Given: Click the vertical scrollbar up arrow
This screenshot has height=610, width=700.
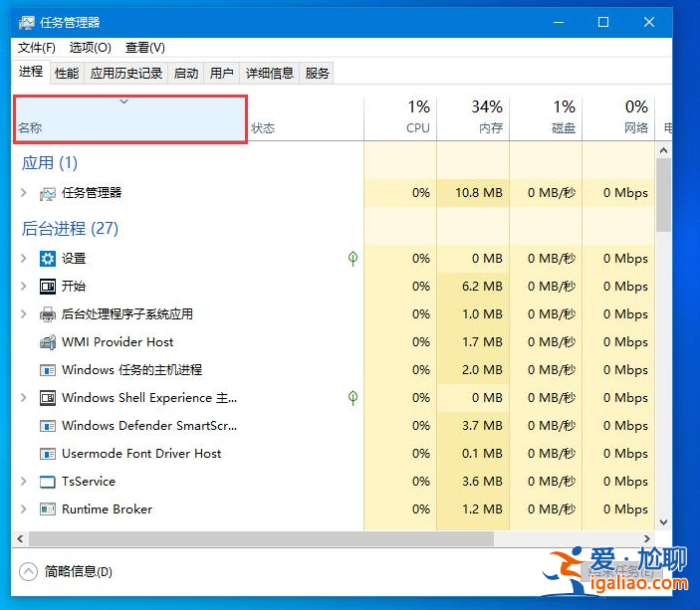Looking at the screenshot, I should (663, 150).
